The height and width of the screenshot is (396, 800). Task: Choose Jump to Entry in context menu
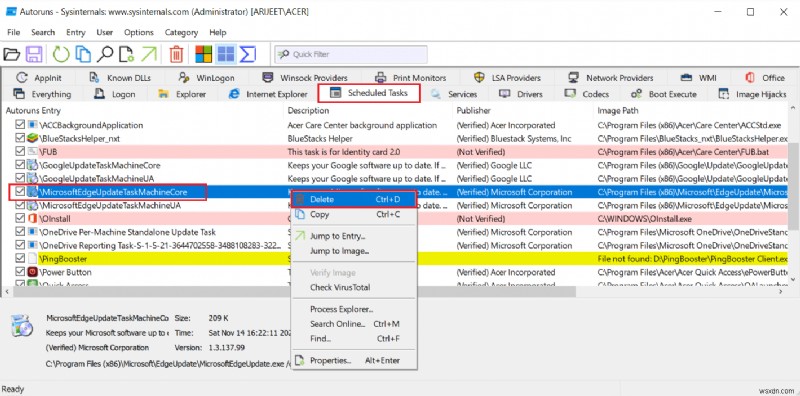point(354,236)
